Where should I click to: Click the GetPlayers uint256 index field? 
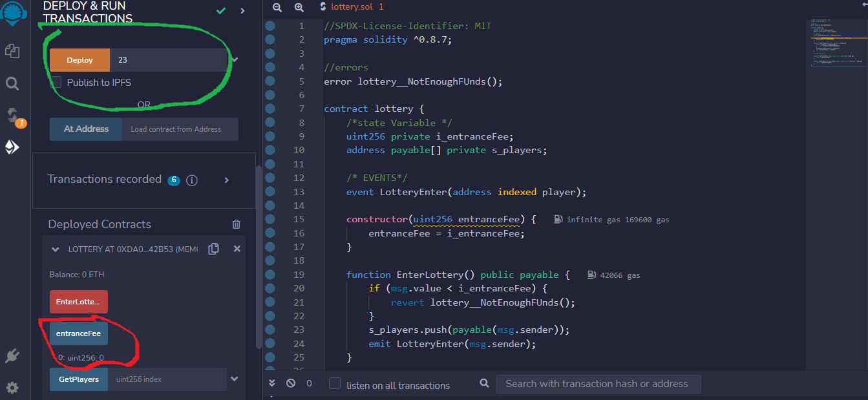click(x=167, y=379)
